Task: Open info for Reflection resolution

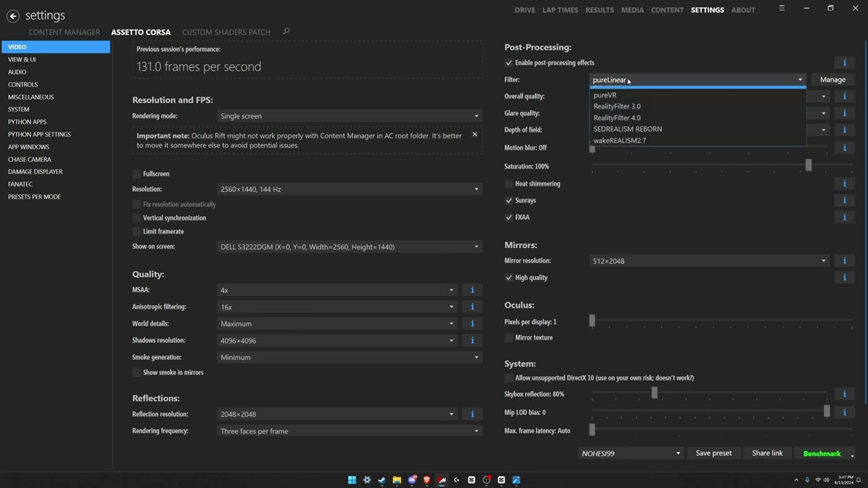Action: (473, 414)
